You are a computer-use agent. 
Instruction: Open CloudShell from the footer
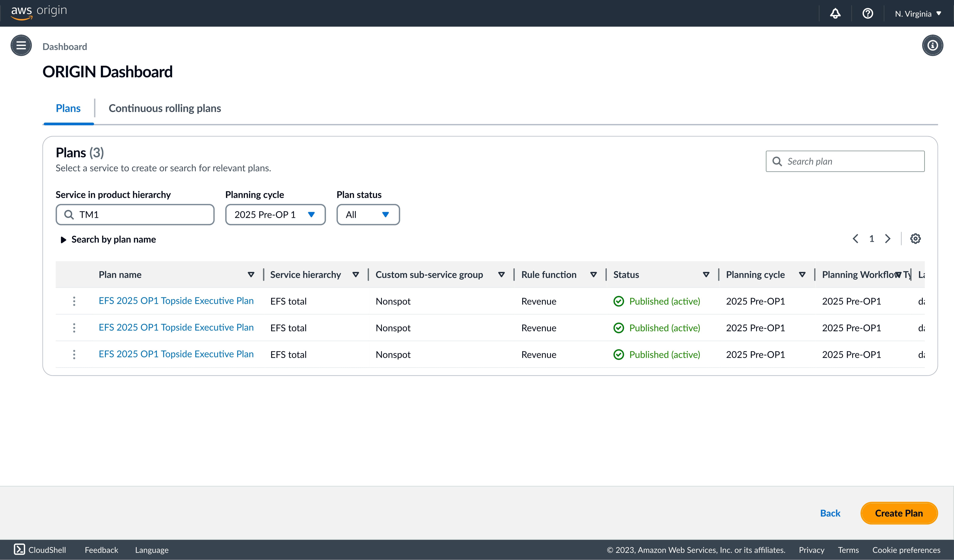click(40, 550)
